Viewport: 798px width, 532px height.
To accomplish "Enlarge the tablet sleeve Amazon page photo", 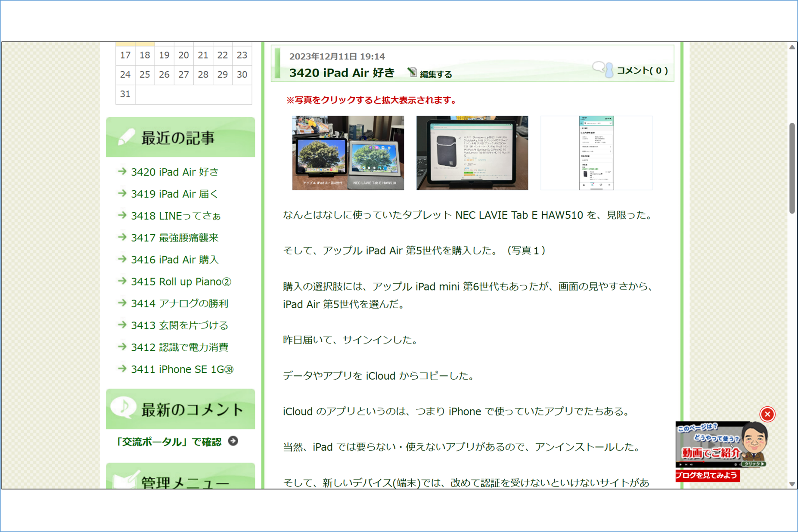I will [x=472, y=153].
